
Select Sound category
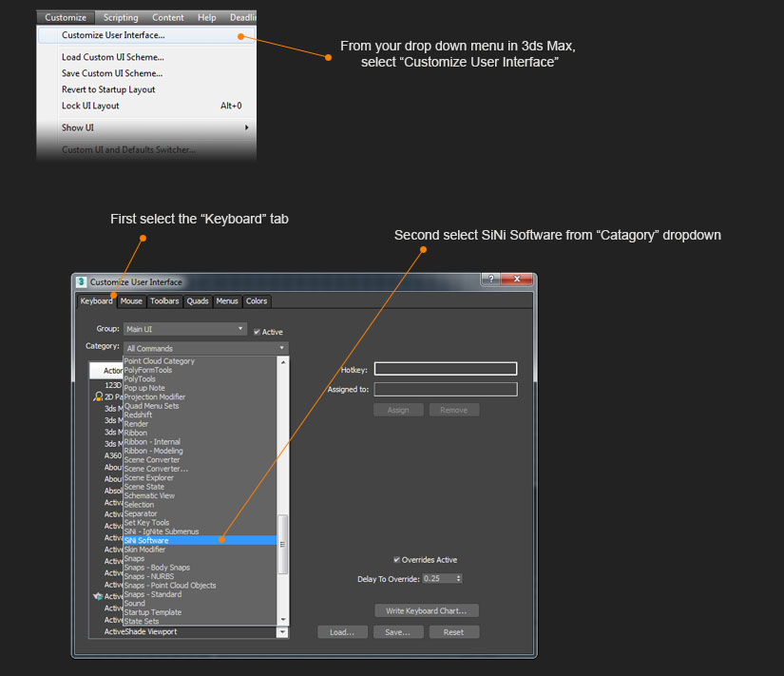[x=200, y=604]
